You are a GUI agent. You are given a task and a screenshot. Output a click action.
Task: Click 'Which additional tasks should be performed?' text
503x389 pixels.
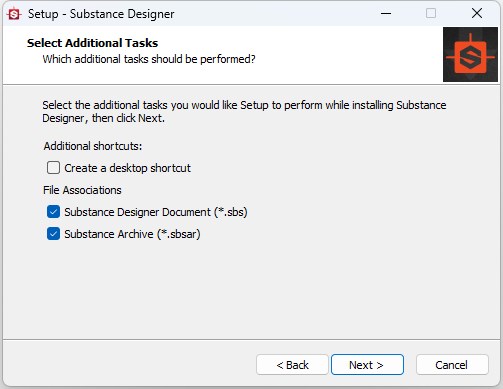click(x=149, y=59)
